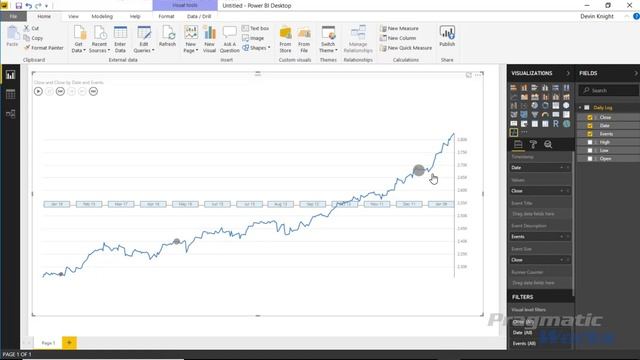Viewport: 640px width, 360px height.
Task: Open the Shapes dropdown
Action: point(256,48)
